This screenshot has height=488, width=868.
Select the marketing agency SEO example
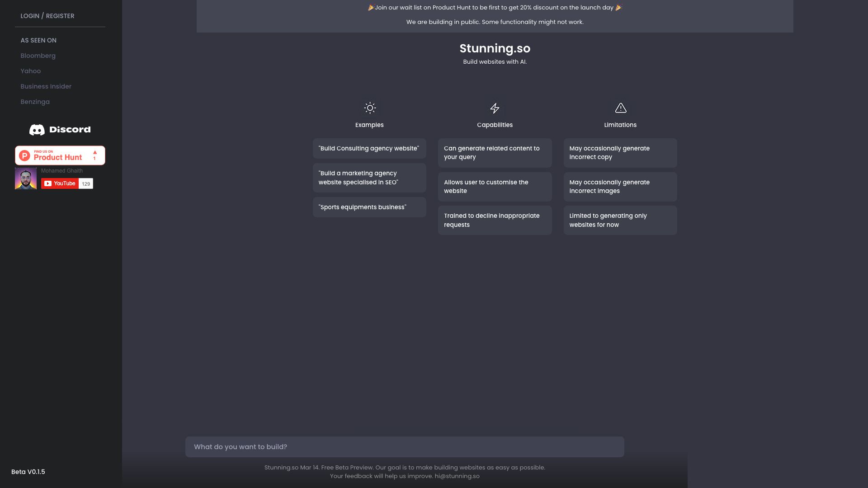[369, 178]
